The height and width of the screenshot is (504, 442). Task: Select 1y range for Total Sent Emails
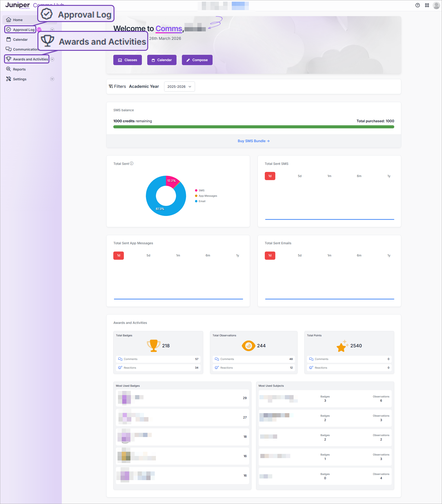[389, 256]
